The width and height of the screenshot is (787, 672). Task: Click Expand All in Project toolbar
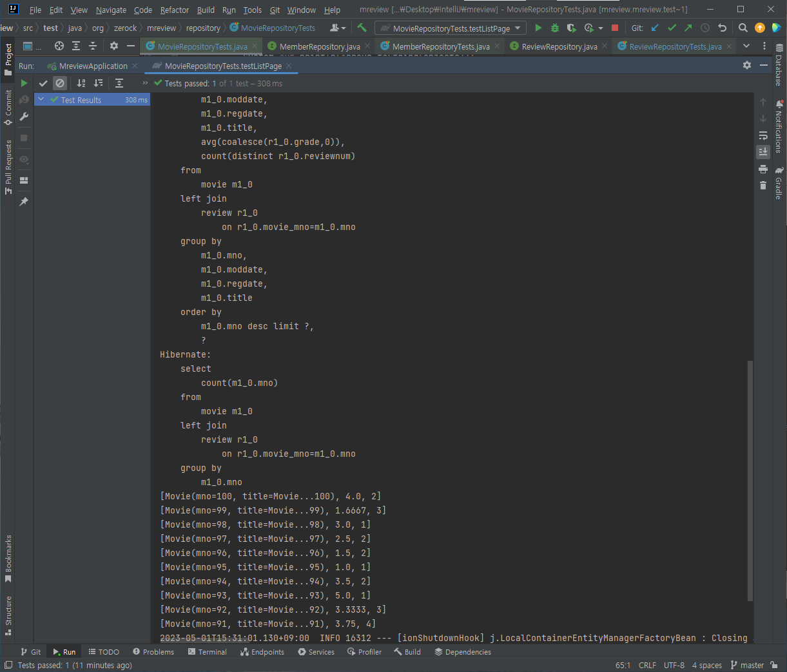[x=76, y=46]
